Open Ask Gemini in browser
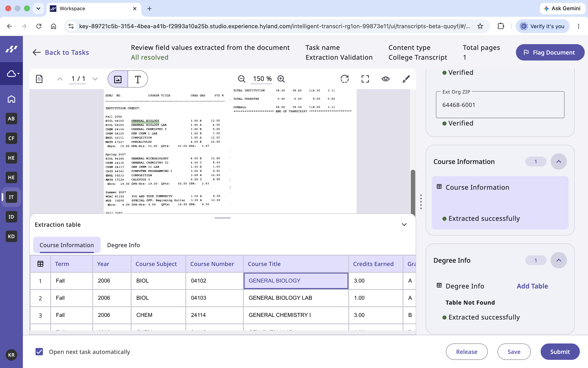This screenshot has width=588, height=368. click(562, 9)
